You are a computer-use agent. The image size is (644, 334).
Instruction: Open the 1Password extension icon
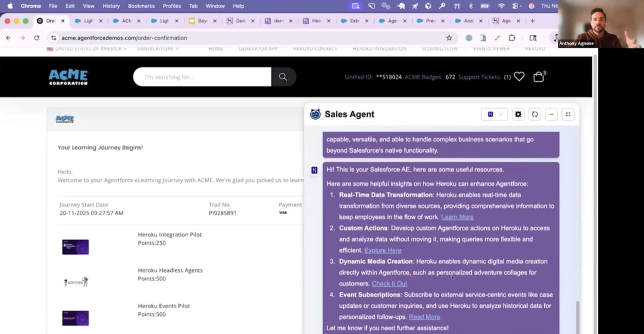pyautogui.click(x=469, y=38)
